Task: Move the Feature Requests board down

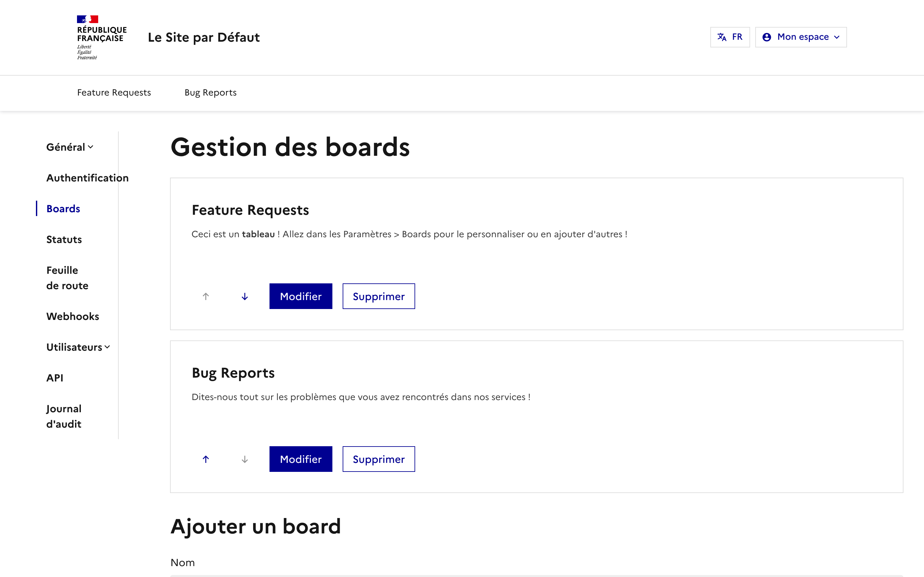Action: click(x=245, y=296)
